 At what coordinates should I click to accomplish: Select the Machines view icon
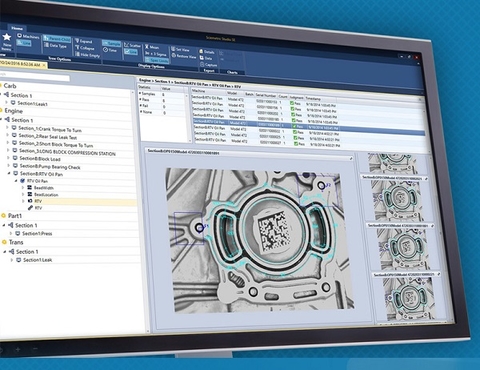pos(19,36)
